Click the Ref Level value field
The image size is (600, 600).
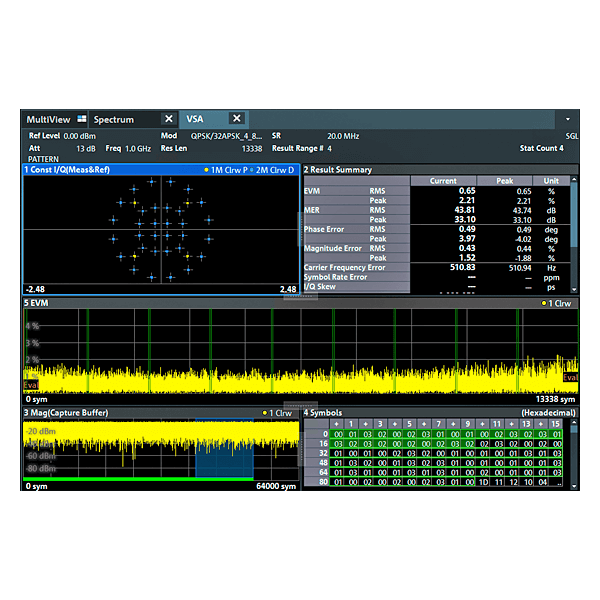(x=78, y=135)
